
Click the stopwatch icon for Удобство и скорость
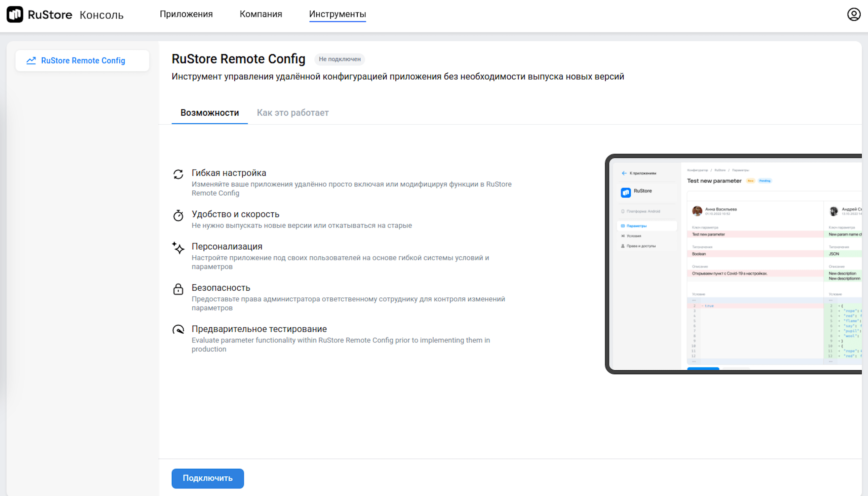click(x=178, y=215)
